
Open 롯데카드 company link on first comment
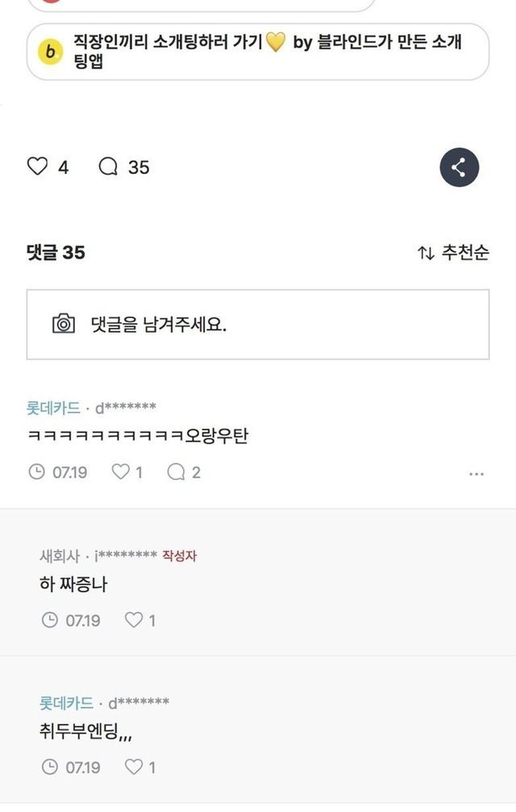(x=53, y=408)
